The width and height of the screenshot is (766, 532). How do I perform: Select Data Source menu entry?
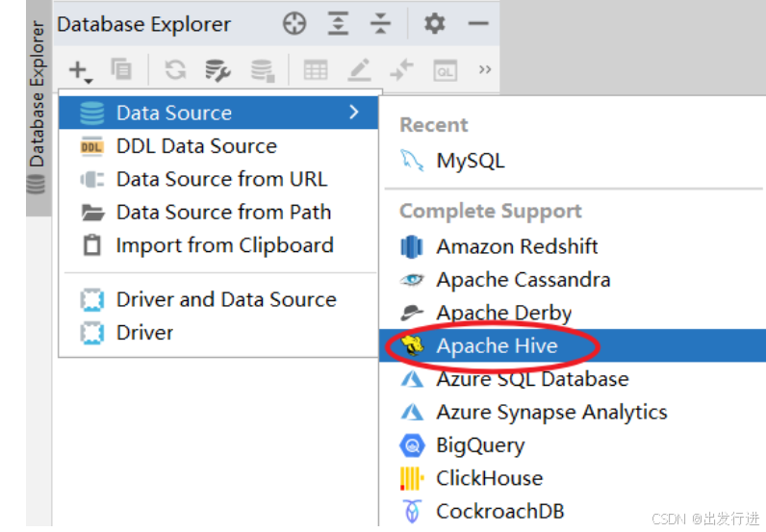pos(218,113)
